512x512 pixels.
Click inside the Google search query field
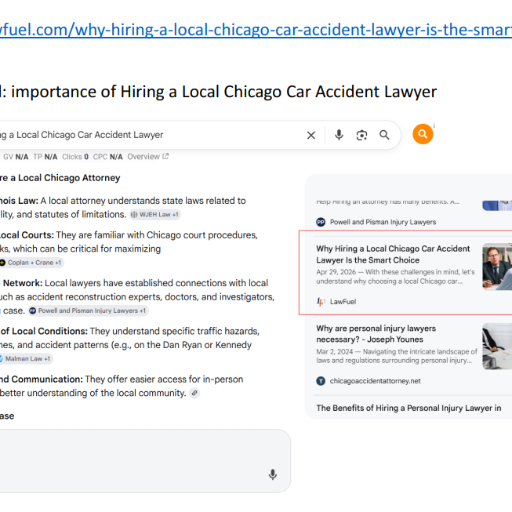pyautogui.click(x=150, y=135)
